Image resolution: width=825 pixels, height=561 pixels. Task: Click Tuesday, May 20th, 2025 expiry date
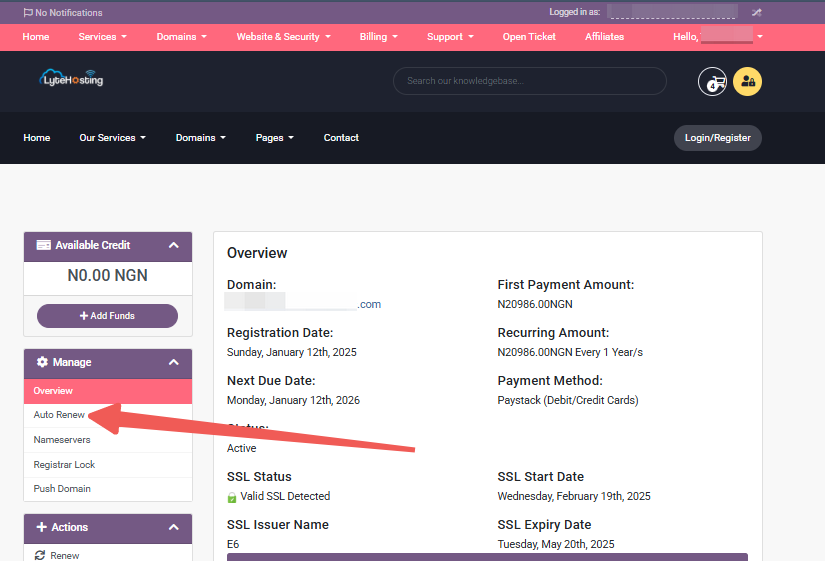tap(556, 544)
